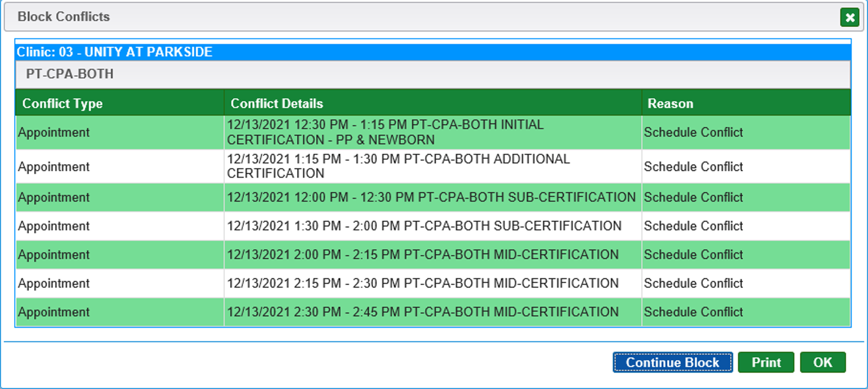This screenshot has width=868, height=389.
Task: Click the PT-CPA-BOTH group row
Action: click(70, 74)
